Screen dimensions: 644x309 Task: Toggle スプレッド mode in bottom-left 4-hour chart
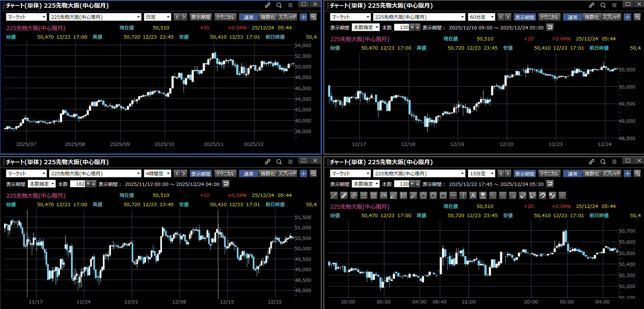pyautogui.click(x=287, y=173)
